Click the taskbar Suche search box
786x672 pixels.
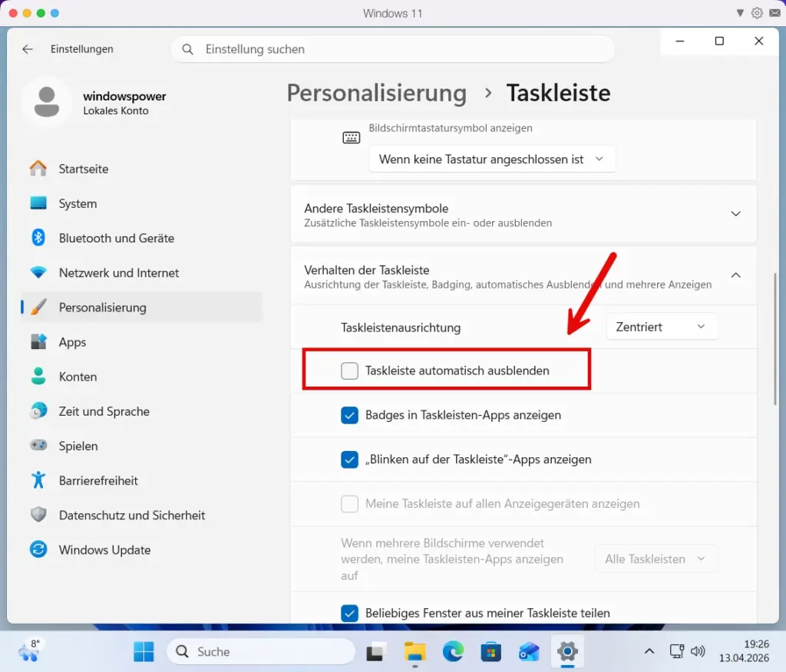(x=261, y=651)
